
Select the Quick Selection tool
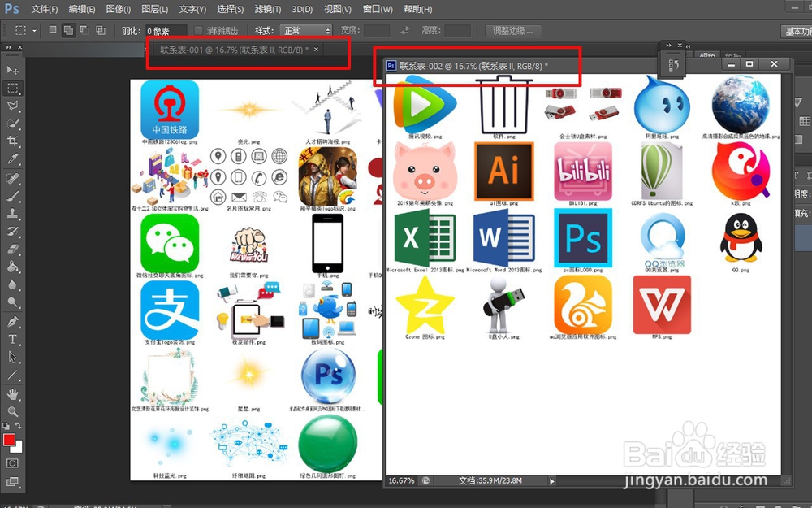[12, 124]
